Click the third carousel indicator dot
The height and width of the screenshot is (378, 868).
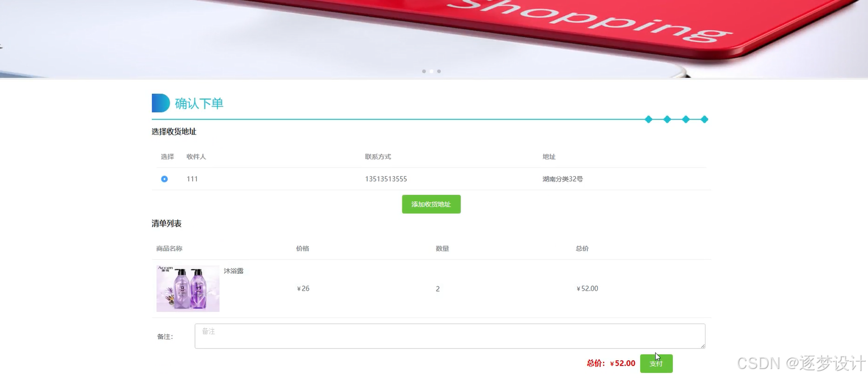439,71
